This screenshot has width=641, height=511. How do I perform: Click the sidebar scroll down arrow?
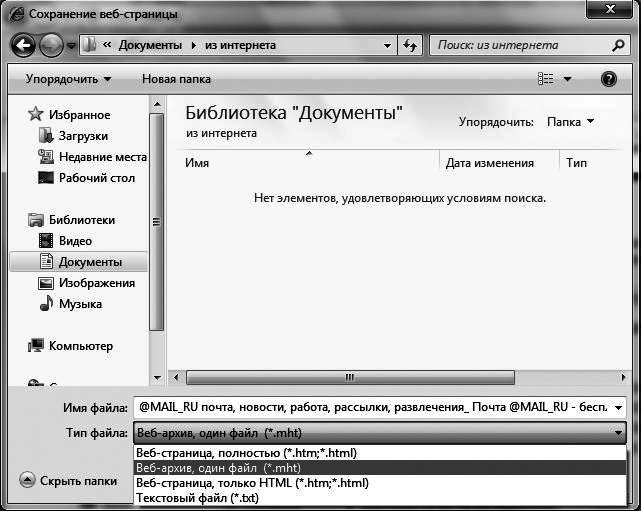(x=157, y=378)
